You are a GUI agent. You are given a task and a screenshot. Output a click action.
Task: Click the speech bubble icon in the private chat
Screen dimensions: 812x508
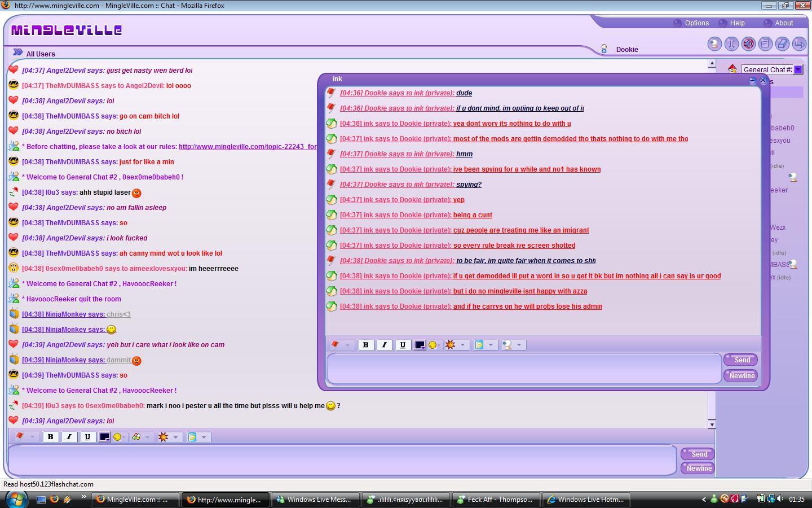[x=479, y=345]
